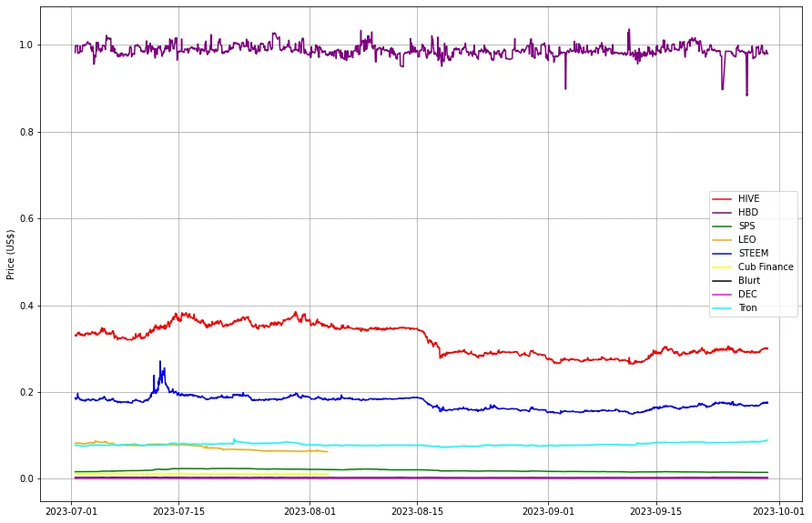
Task: Click the 2023-09-01 date tick label
Action: (548, 511)
